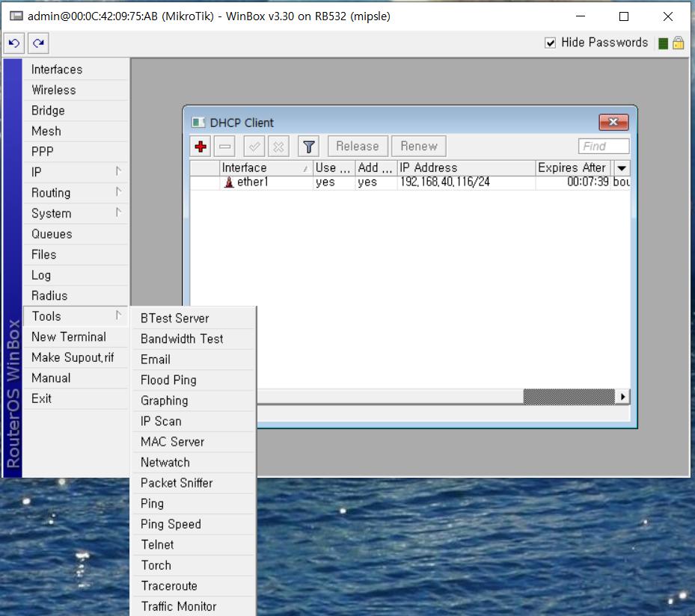This screenshot has height=616, width=695.
Task: Open the Manual menu item
Action: (76, 378)
